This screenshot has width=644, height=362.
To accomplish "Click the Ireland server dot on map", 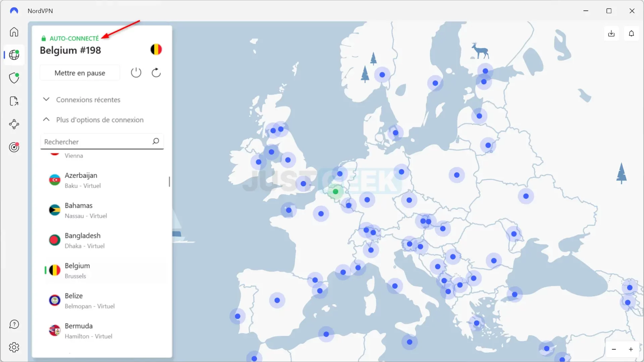I will 258,162.
